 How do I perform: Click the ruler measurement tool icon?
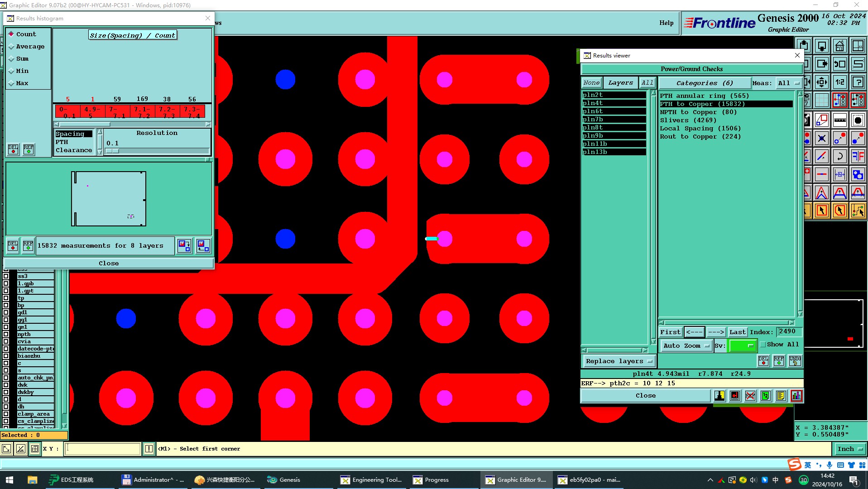coord(839,120)
